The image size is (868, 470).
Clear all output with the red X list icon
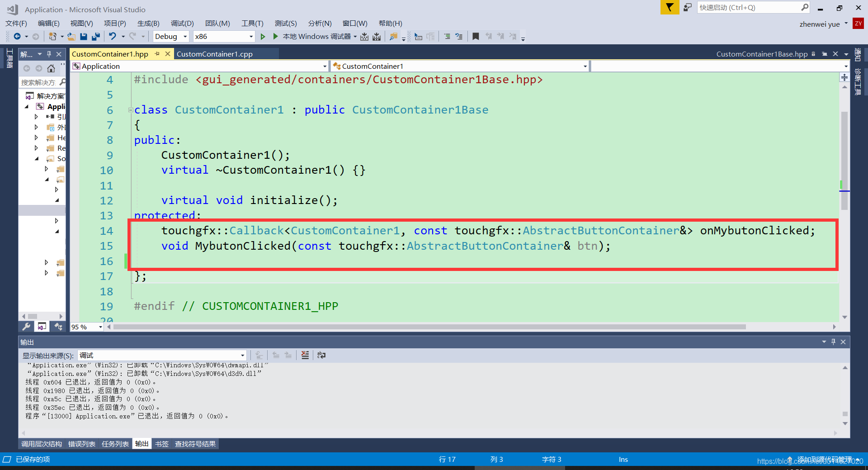pyautogui.click(x=305, y=355)
